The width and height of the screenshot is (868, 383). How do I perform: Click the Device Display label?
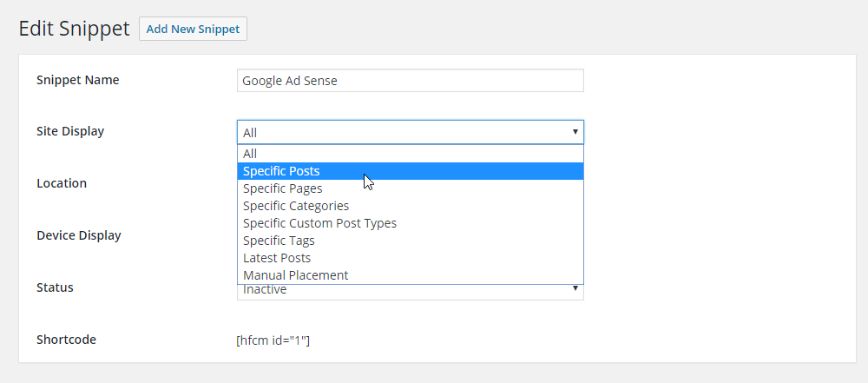coord(79,235)
